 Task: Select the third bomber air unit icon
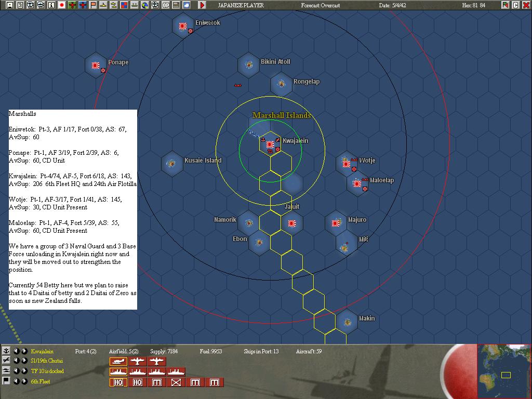[157, 362]
